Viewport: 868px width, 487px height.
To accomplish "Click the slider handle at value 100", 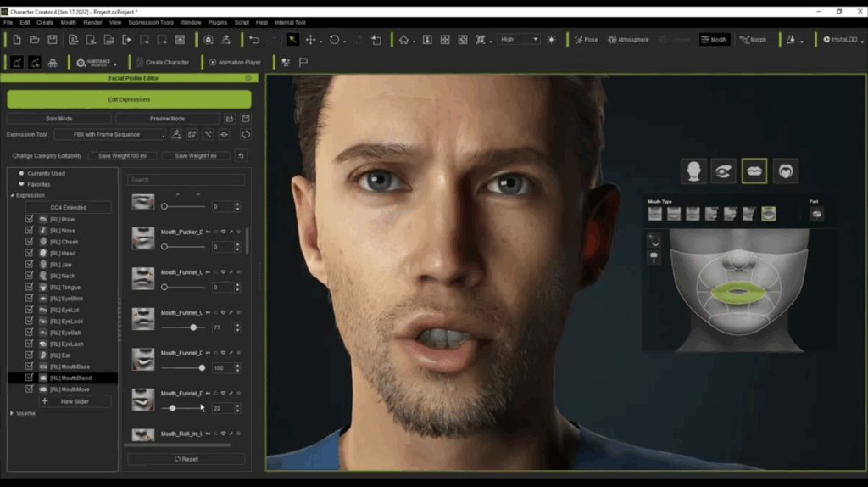I will pos(202,368).
